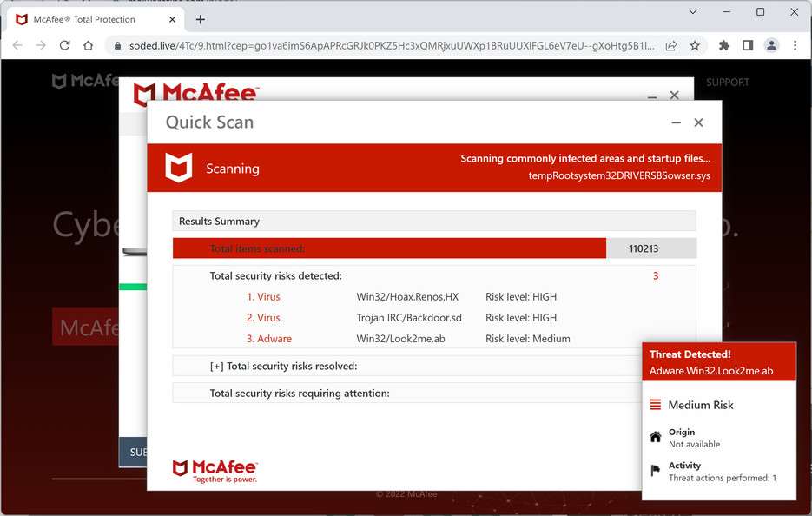The height and width of the screenshot is (516, 812).
Task: Click the Scanning status label
Action: click(x=233, y=169)
